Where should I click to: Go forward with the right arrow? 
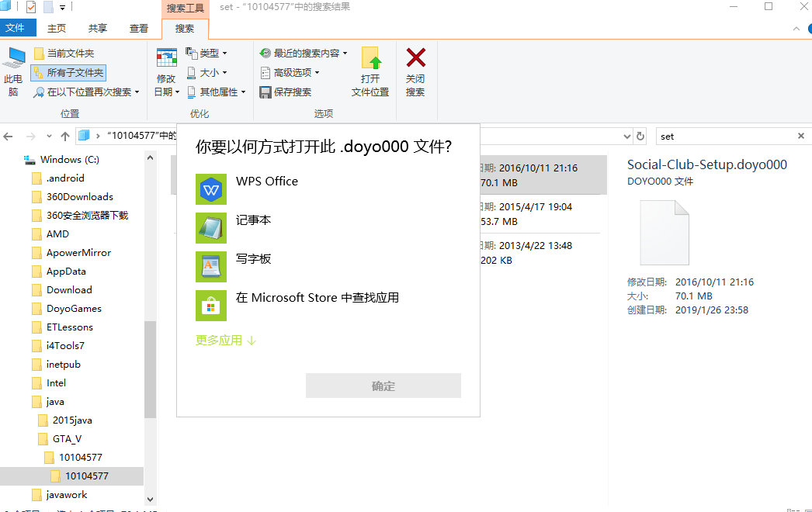click(x=31, y=137)
